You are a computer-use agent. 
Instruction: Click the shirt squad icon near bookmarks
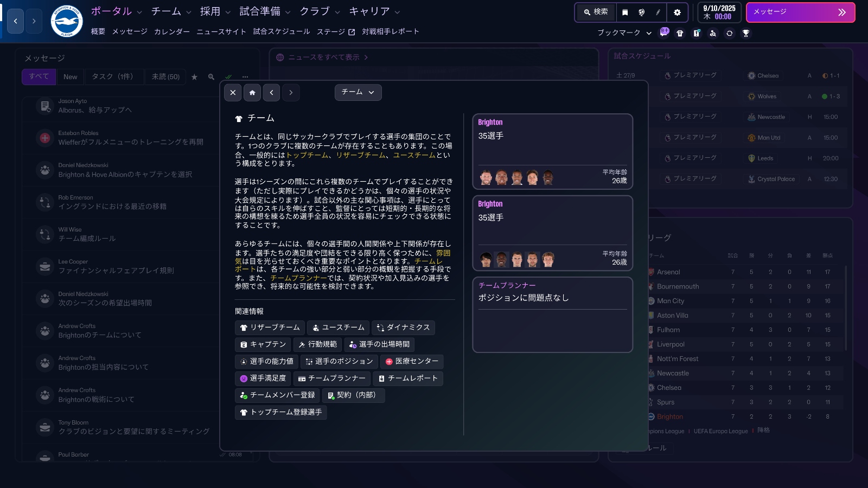click(x=680, y=33)
